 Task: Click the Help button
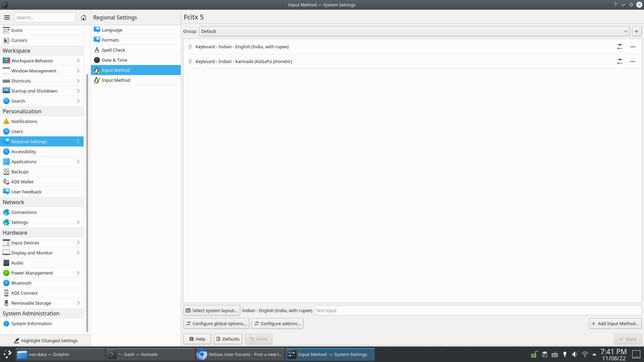(197, 339)
